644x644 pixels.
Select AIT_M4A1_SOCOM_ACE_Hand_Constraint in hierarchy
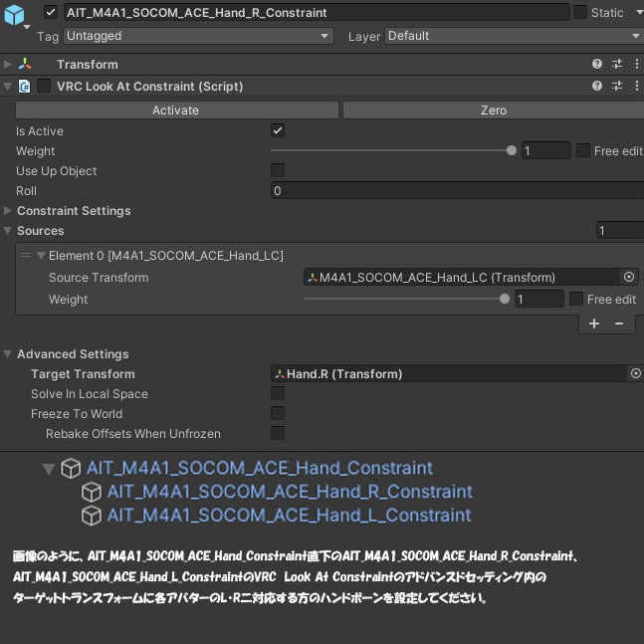[260, 468]
